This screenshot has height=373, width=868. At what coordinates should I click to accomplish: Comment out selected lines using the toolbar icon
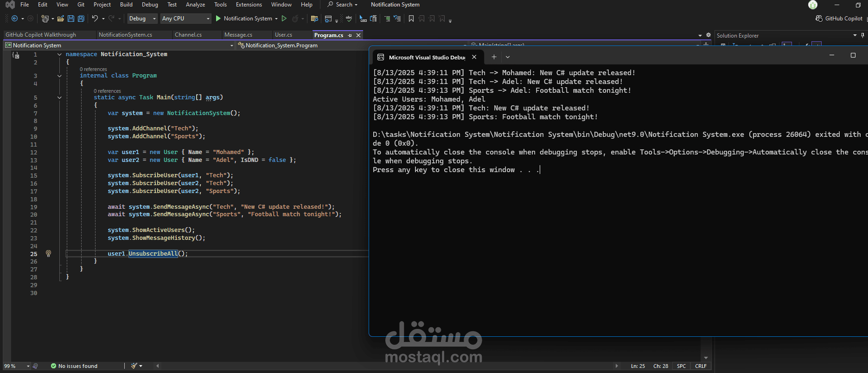point(387,19)
